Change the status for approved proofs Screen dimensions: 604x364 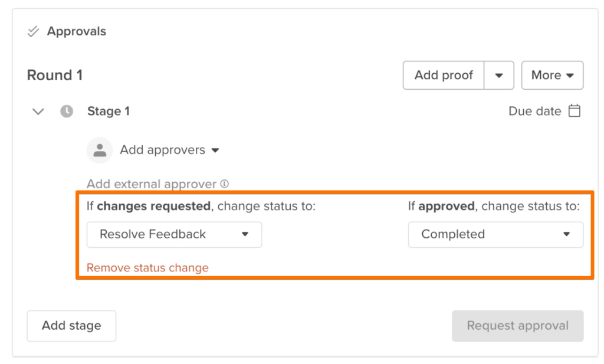tap(495, 234)
